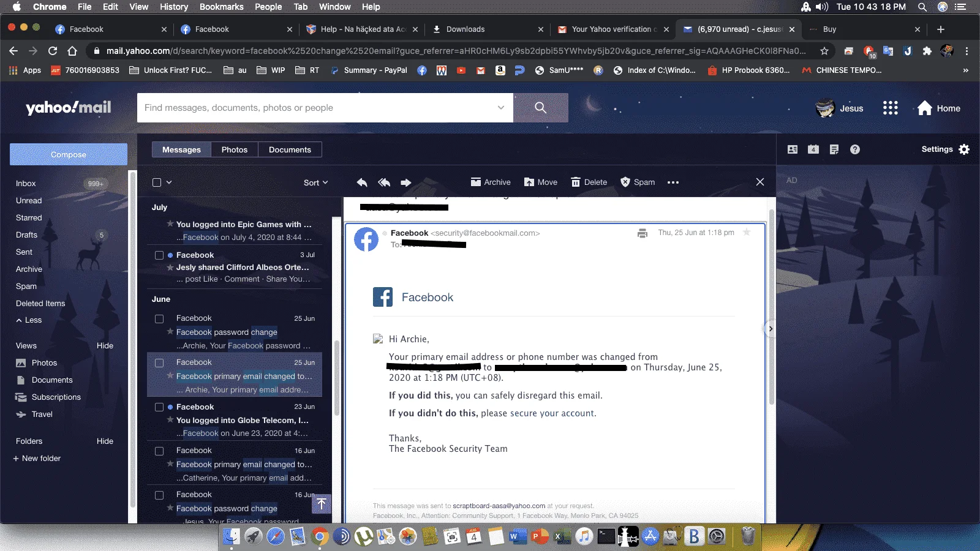Switch to Photos tab

point(235,149)
